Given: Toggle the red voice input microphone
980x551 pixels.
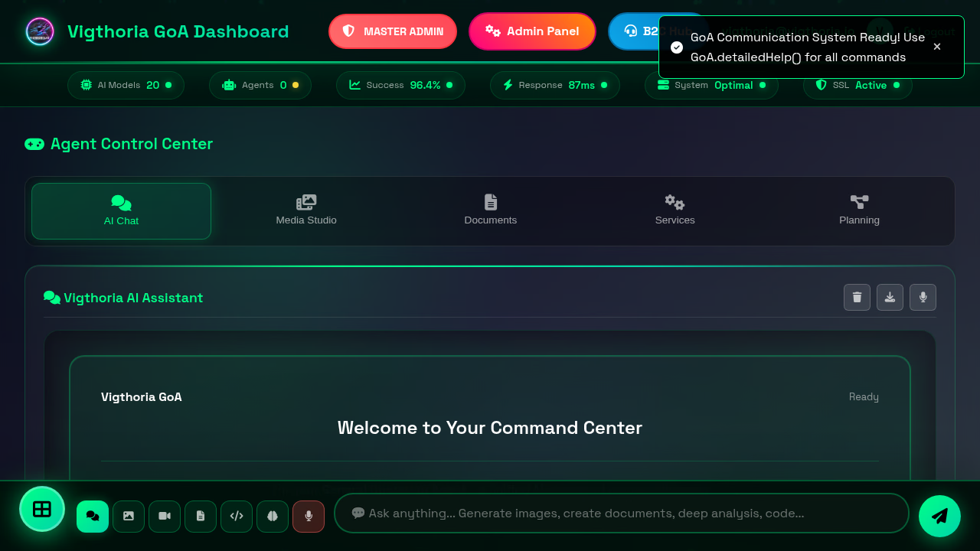Looking at the screenshot, I should point(309,517).
